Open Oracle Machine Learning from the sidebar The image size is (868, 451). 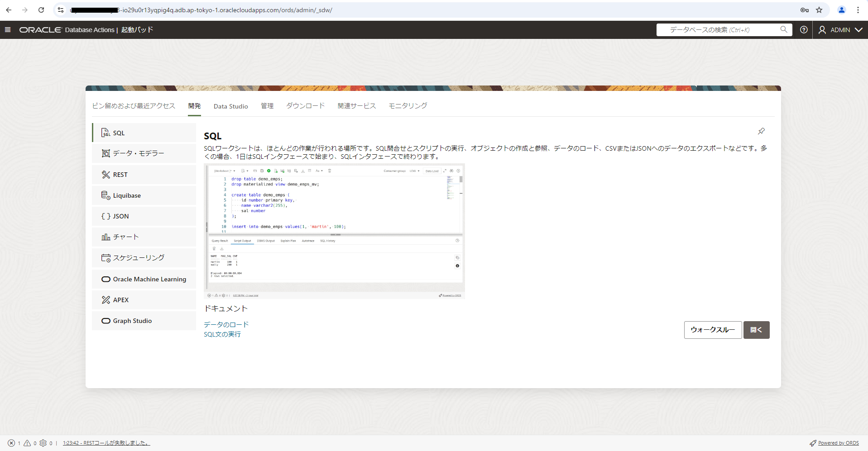(144, 279)
